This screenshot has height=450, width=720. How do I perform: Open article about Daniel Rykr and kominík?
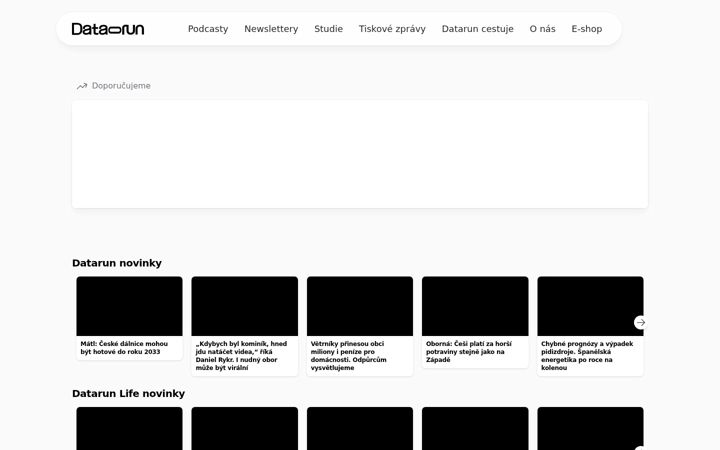pos(241,356)
